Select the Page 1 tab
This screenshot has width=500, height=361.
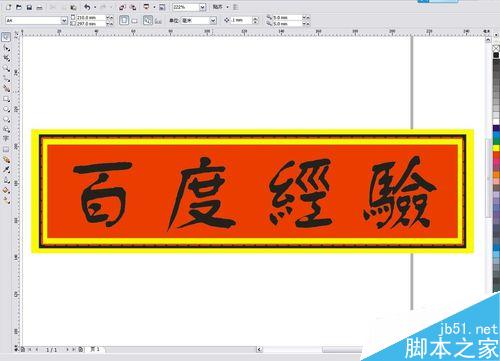96,349
